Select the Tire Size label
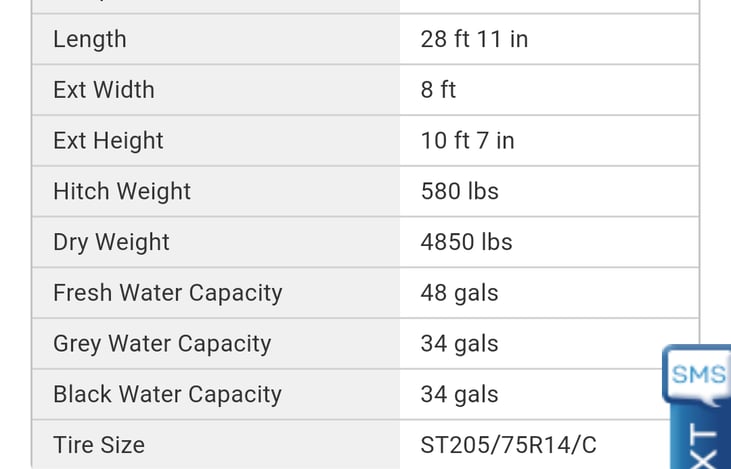The width and height of the screenshot is (731, 469). 99,445
